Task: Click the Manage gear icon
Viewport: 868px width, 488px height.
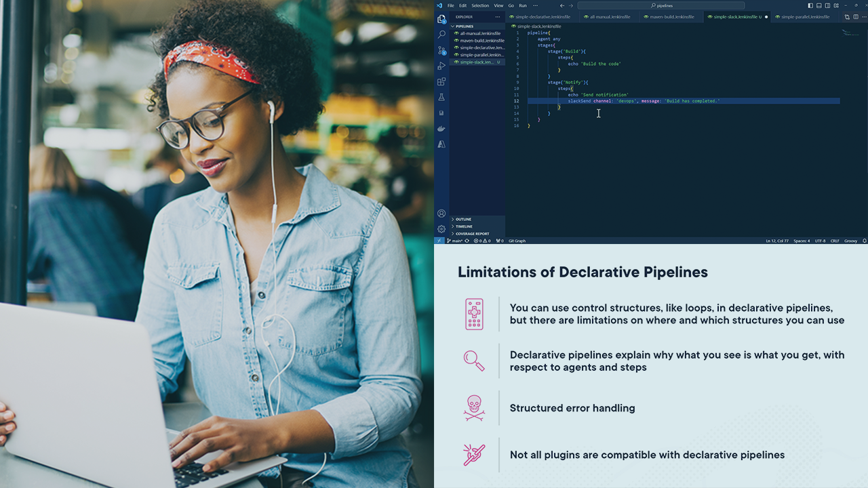Action: [x=441, y=229]
